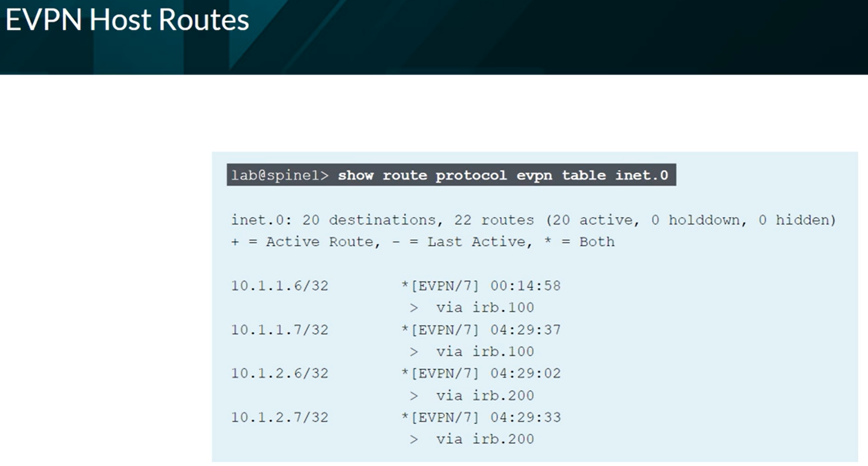Screen dimensions: 868x466
Task: Click the irb.200 next hop under 10.1.2.7/32
Action: tap(503, 439)
